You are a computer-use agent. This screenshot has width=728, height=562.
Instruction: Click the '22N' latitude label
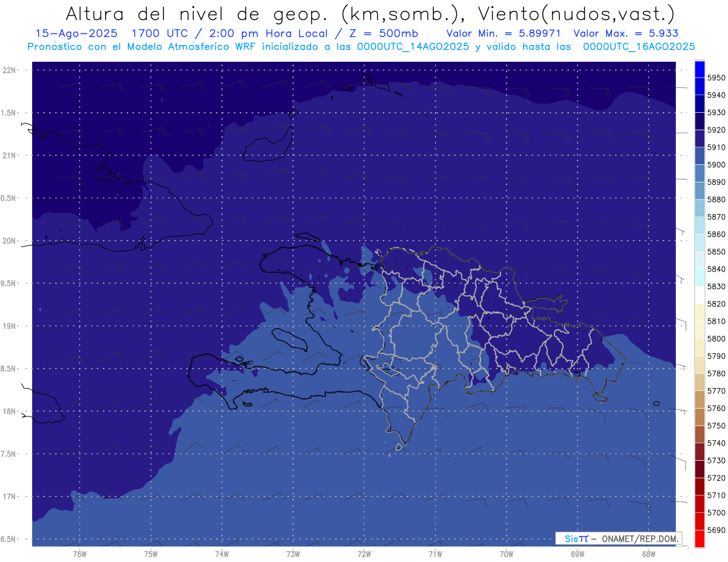tap(10, 70)
